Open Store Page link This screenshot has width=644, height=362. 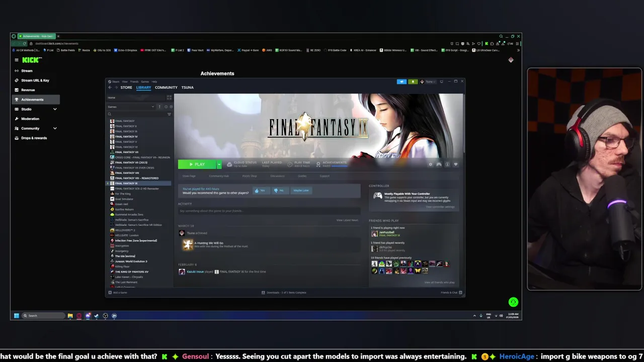click(x=189, y=176)
